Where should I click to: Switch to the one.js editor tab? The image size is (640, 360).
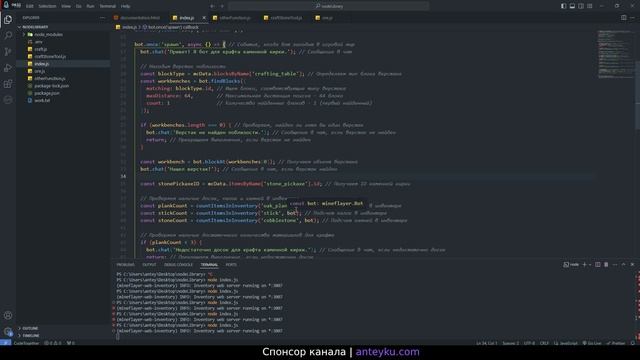(x=327, y=18)
